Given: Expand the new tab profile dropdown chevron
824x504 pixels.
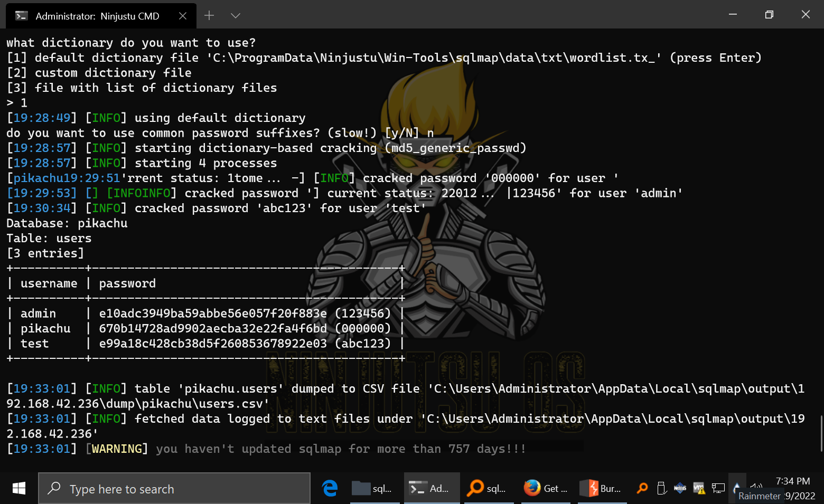Looking at the screenshot, I should 236,16.
